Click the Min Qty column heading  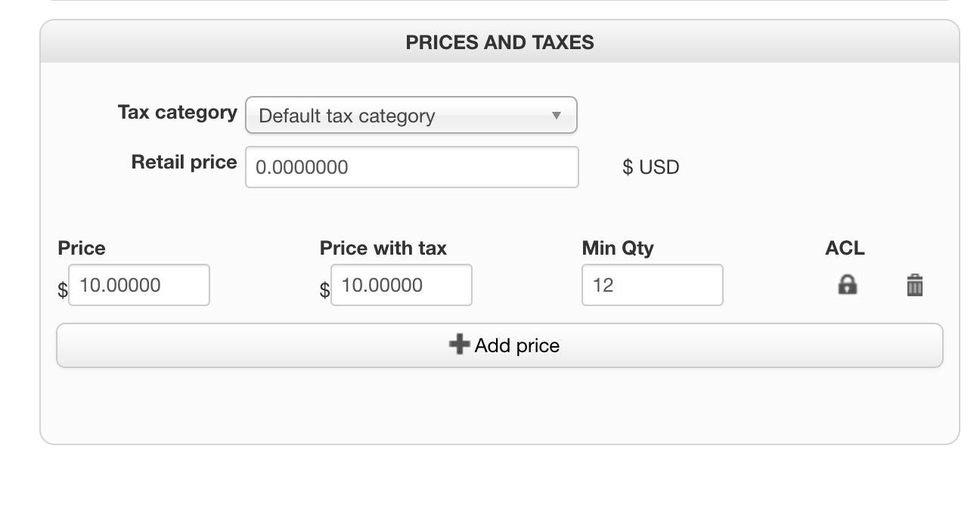617,248
